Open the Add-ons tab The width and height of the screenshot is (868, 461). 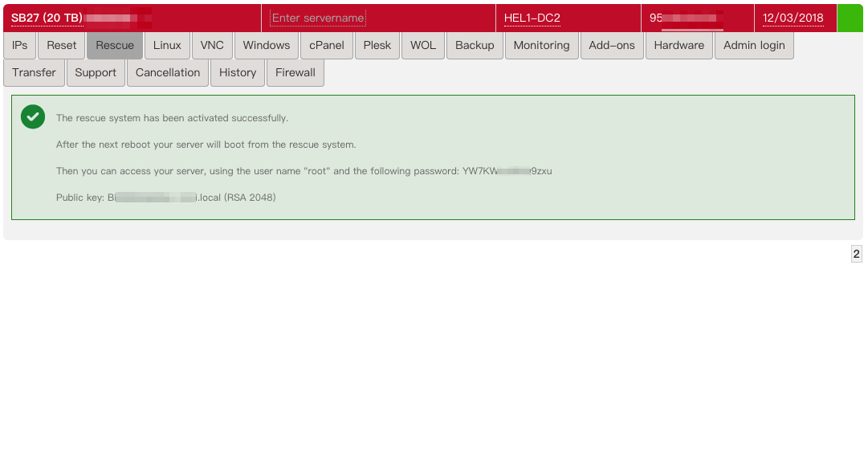point(612,46)
